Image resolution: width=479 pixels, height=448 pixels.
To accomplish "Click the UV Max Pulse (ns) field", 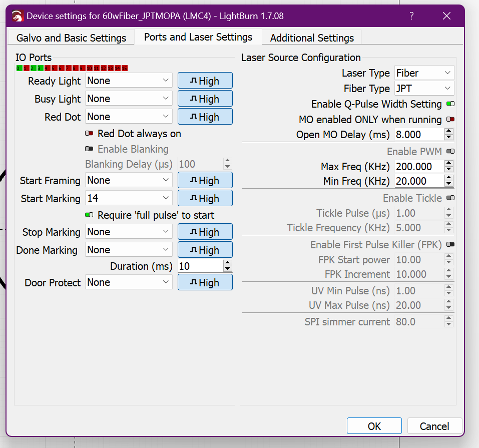I will 420,305.
